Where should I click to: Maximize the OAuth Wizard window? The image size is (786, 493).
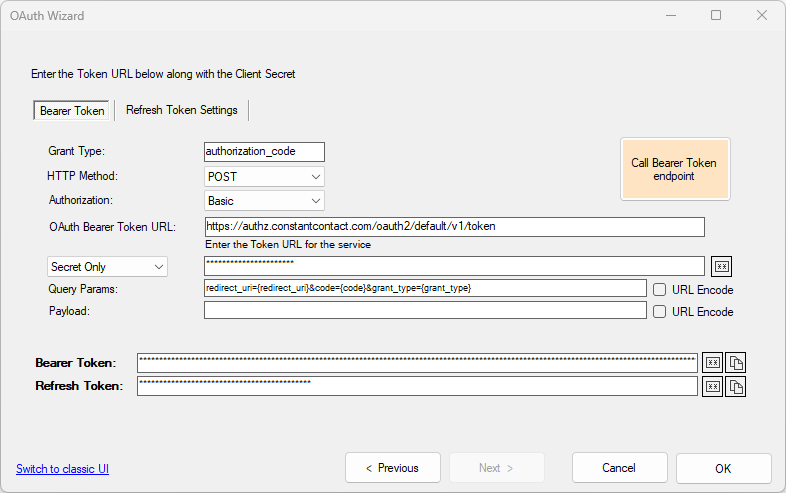tap(716, 15)
